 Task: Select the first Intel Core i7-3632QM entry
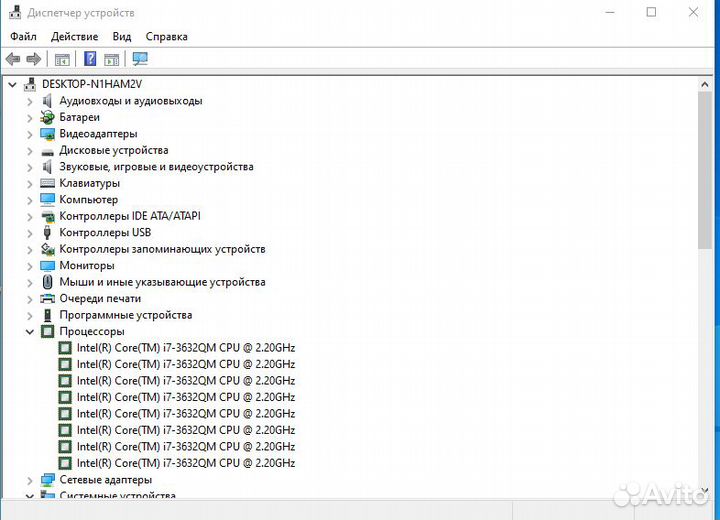186,348
